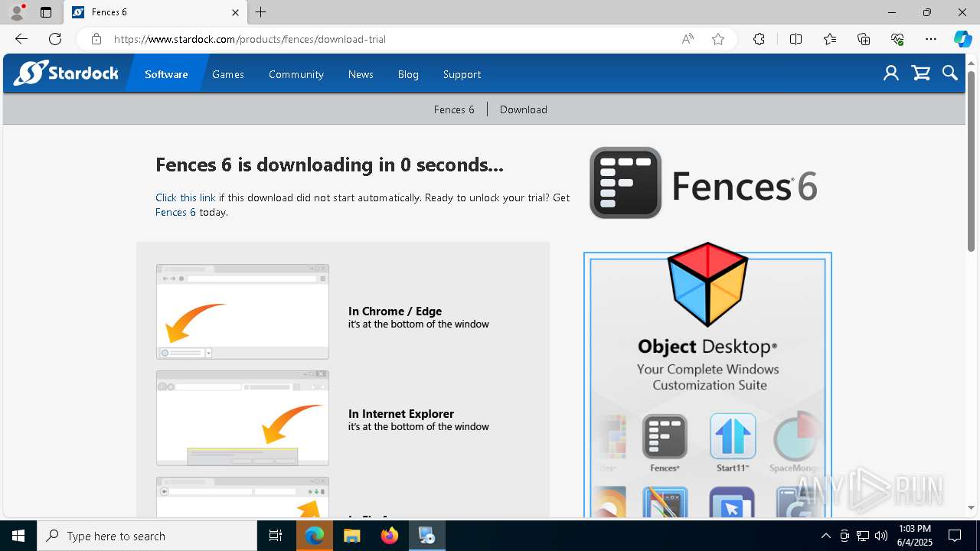
Task: Open Stardock site search
Action: 950,73
